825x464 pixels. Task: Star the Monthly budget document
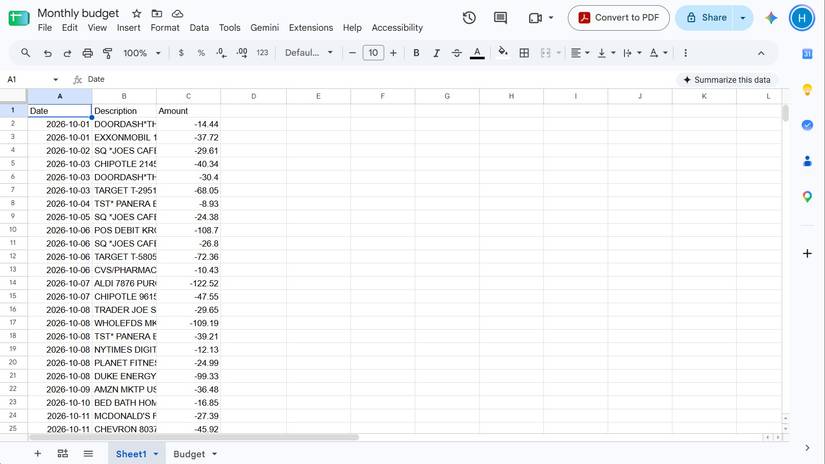[x=137, y=14]
